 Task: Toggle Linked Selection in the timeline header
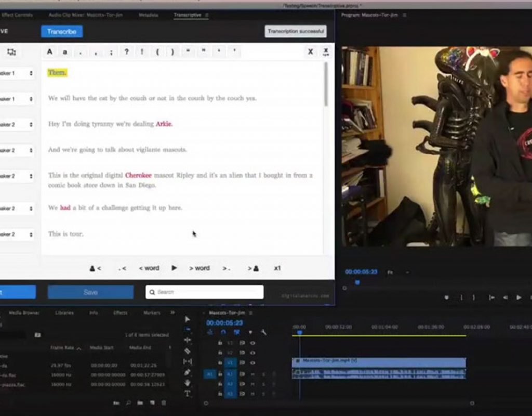point(237,332)
